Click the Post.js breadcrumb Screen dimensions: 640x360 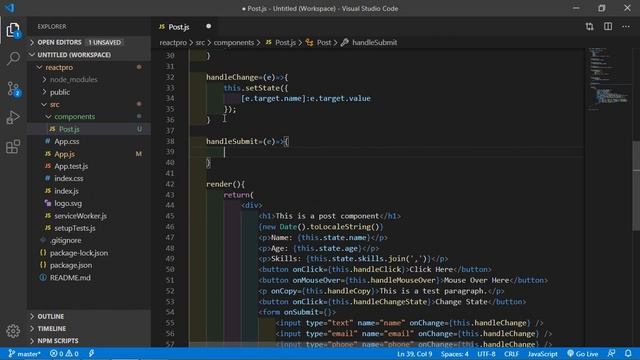[x=281, y=42]
